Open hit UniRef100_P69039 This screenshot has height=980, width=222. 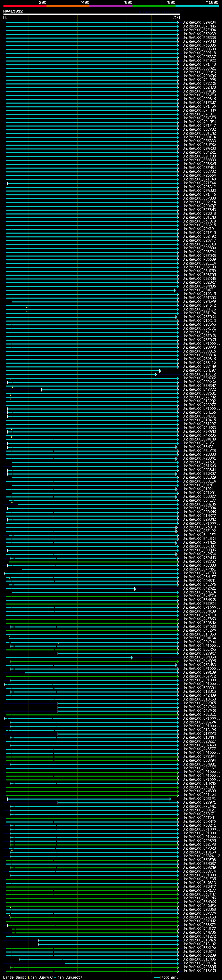tap(199, 34)
